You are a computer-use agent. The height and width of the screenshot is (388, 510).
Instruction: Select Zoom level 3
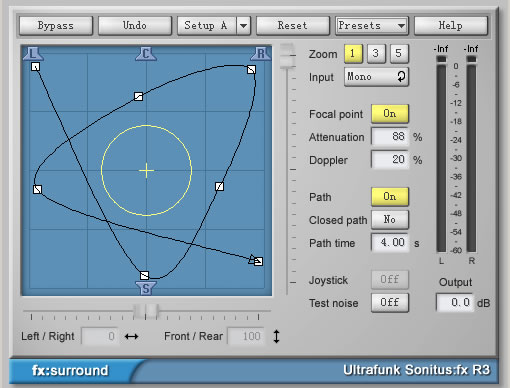click(x=376, y=53)
